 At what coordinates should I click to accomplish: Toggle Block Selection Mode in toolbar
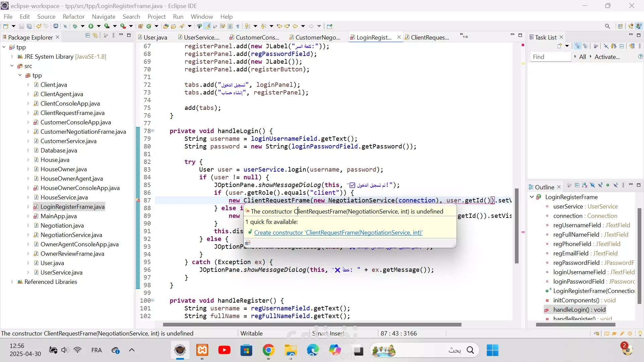pyautogui.click(x=230, y=26)
